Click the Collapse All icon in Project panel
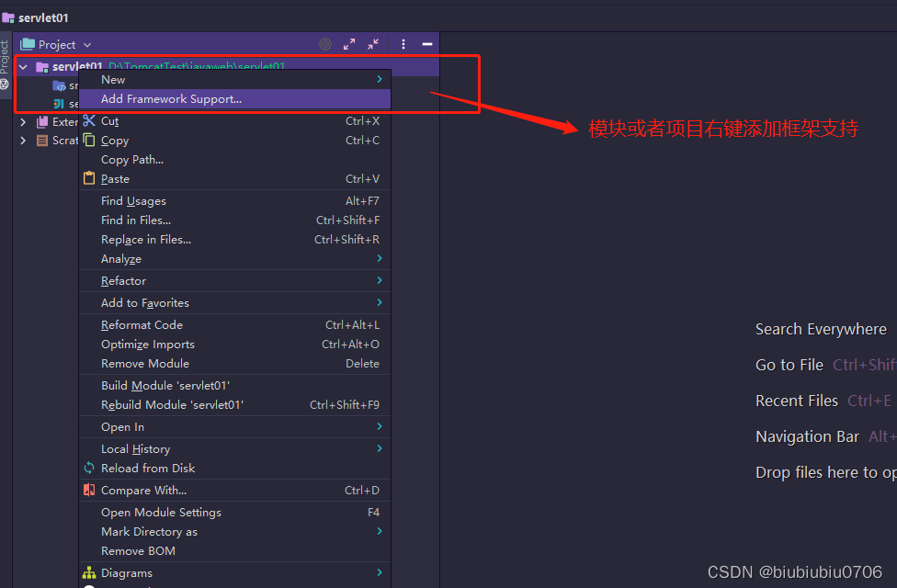Image resolution: width=897 pixels, height=588 pixels. pos(373,44)
